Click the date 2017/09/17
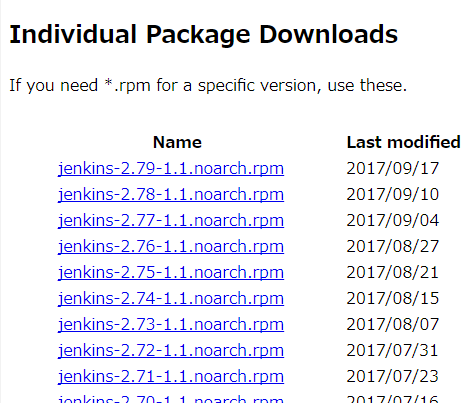This screenshot has height=403, width=470. [x=393, y=168]
